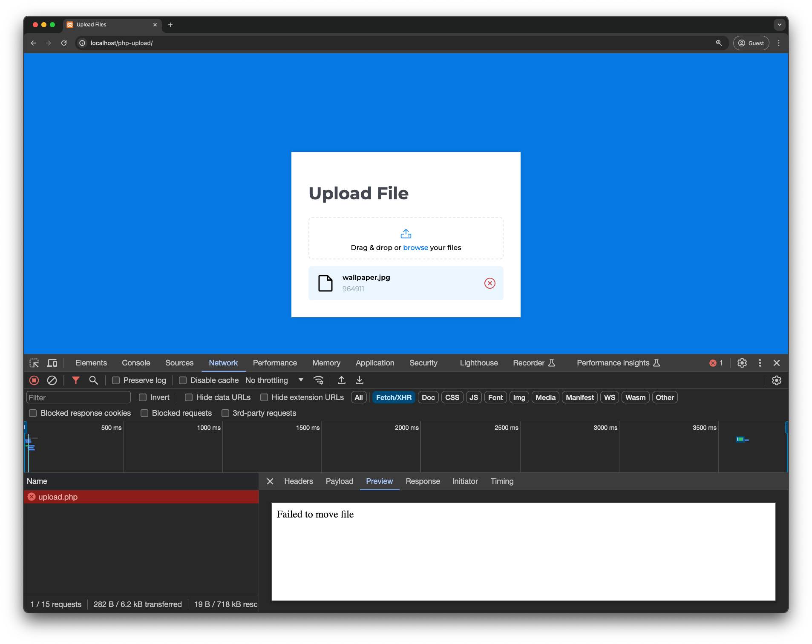Expand the browser tab search chevron
812x644 pixels.
[780, 25]
